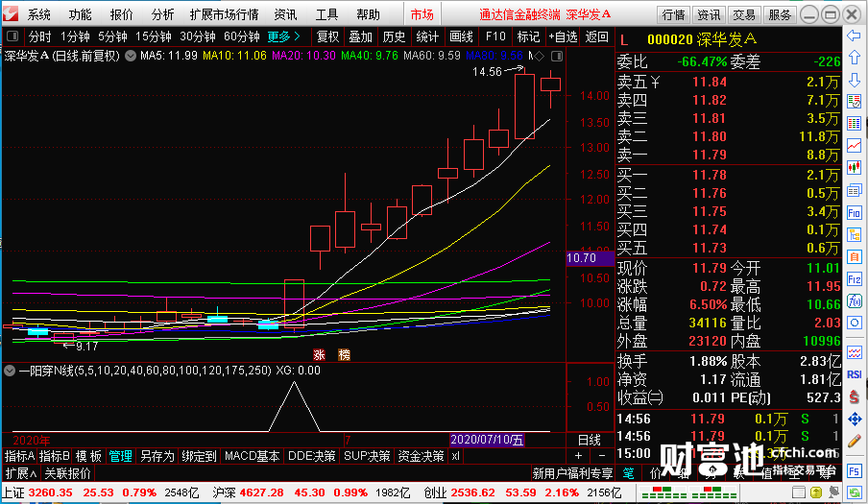Open the 资讯 menu in the menu bar
The width and height of the screenshot is (868, 504).
click(285, 14)
